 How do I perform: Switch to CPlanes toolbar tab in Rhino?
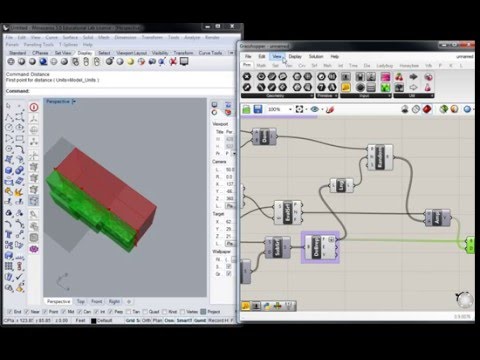pyautogui.click(x=40, y=53)
